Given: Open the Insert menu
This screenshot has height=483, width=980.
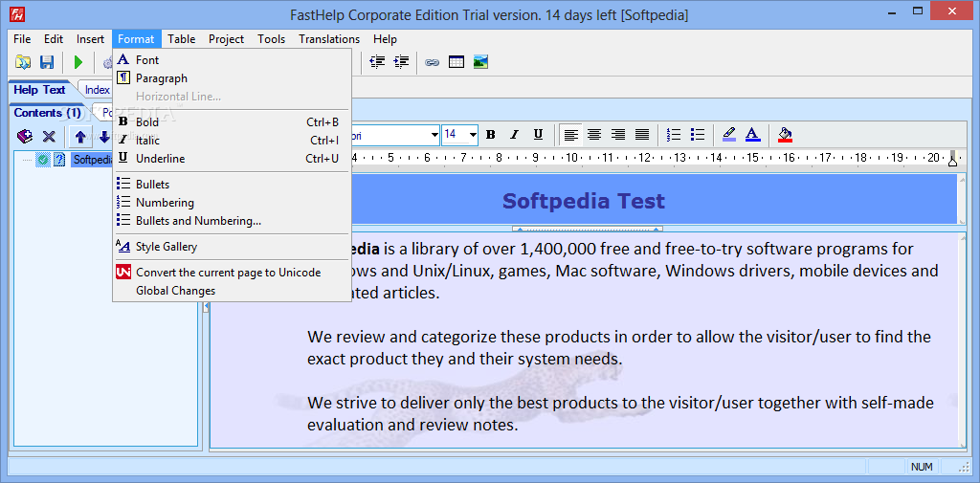Looking at the screenshot, I should (91, 39).
